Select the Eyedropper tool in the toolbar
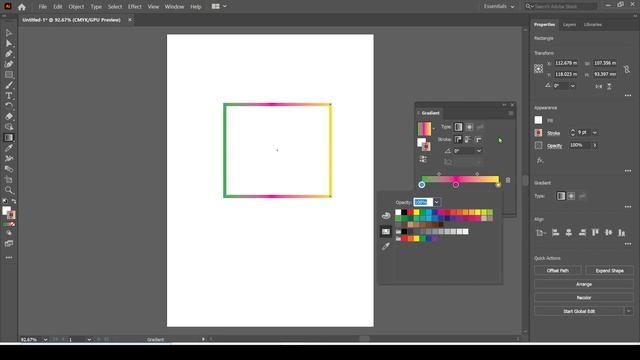The height and width of the screenshot is (360, 640). (9, 148)
